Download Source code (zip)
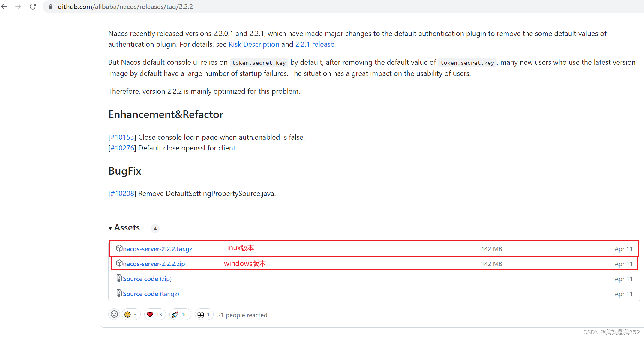Screen dimensions: 644x338 (x=147, y=279)
